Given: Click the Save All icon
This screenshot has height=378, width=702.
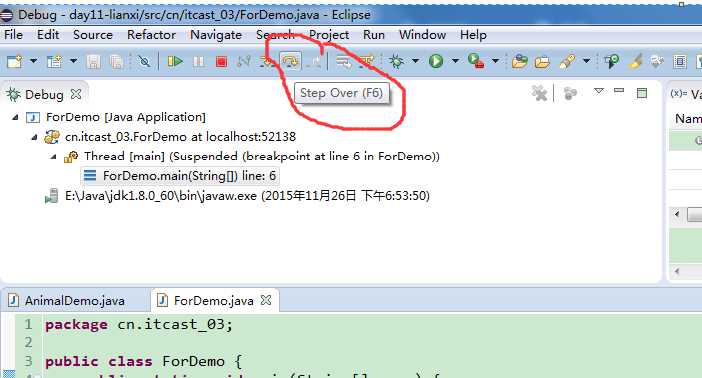Looking at the screenshot, I should [x=116, y=61].
